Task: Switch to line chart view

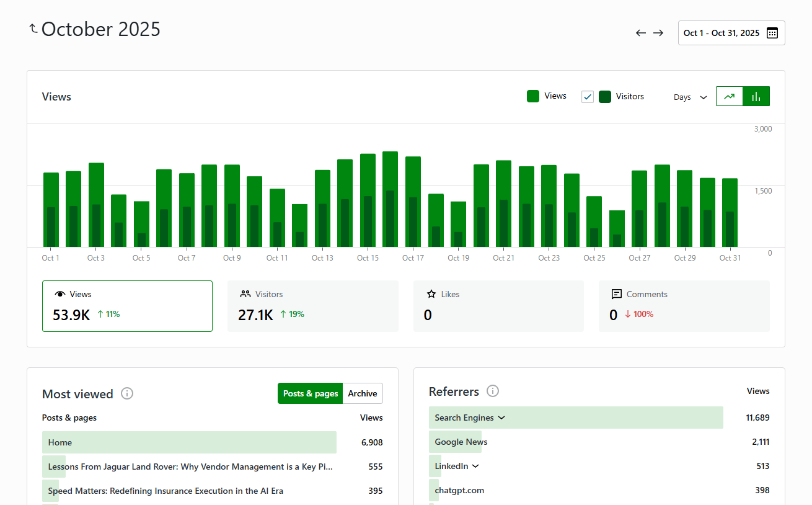Action: [x=730, y=96]
